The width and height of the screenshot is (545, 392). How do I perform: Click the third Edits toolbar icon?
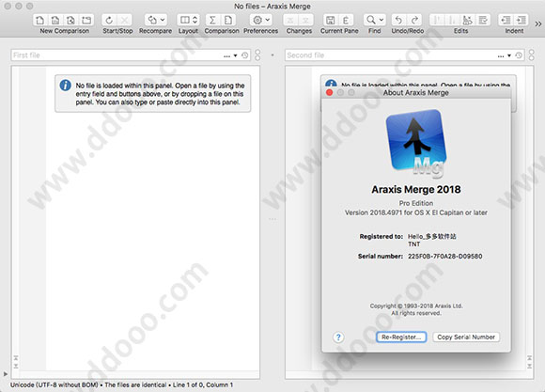(468, 20)
